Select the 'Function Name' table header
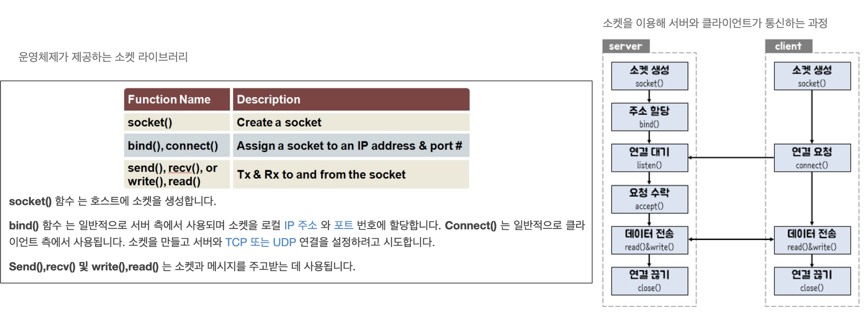Viewport: 868px width, 316px height. tap(177, 99)
